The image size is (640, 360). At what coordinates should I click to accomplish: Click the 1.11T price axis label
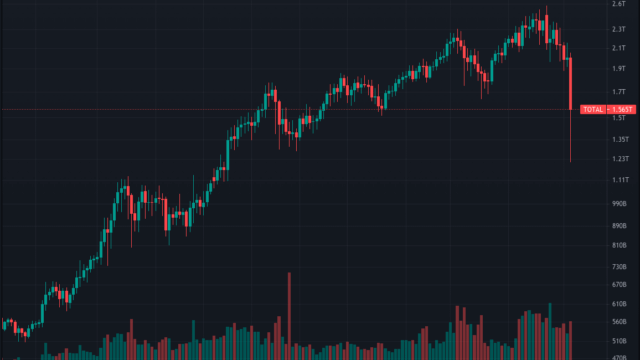point(620,180)
